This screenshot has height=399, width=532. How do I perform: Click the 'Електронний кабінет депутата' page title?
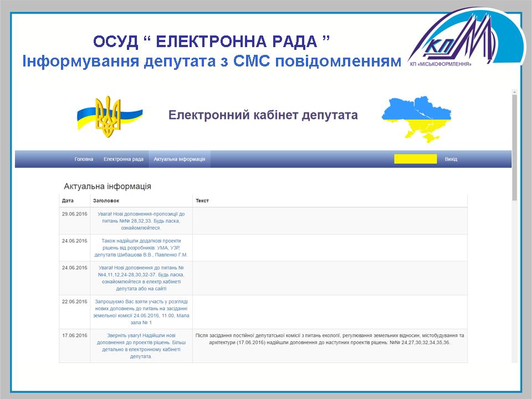[x=263, y=115]
